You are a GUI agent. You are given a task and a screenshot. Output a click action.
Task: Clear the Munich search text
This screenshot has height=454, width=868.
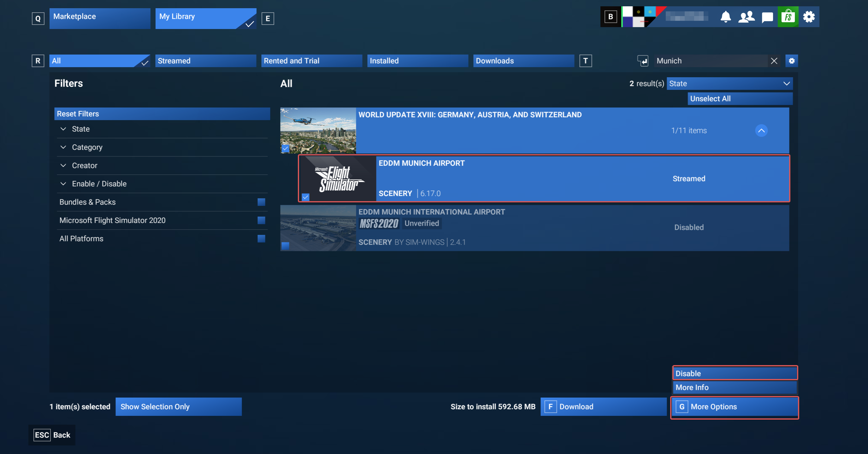pyautogui.click(x=774, y=61)
